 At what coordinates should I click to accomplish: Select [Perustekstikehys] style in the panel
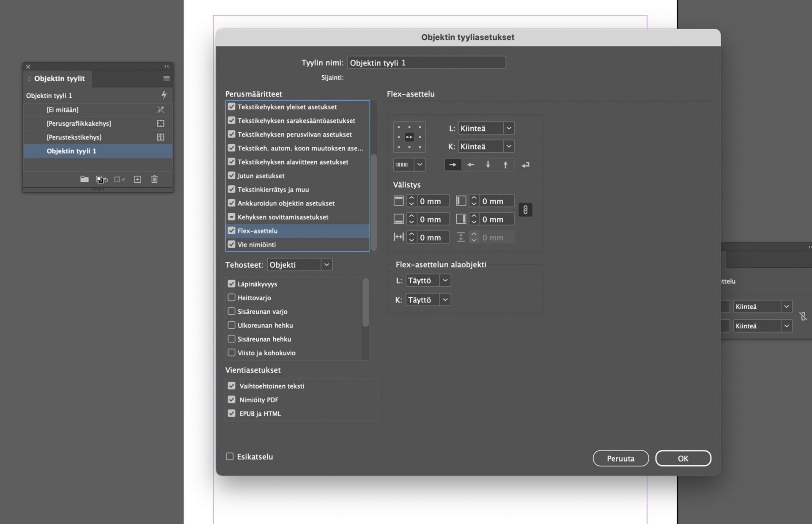[74, 137]
